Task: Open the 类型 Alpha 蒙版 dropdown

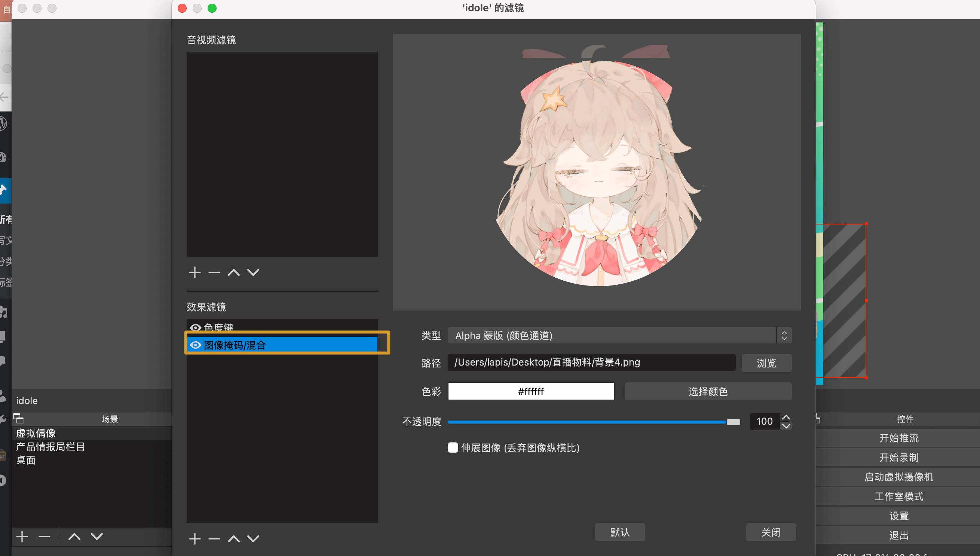Action: 619,335
